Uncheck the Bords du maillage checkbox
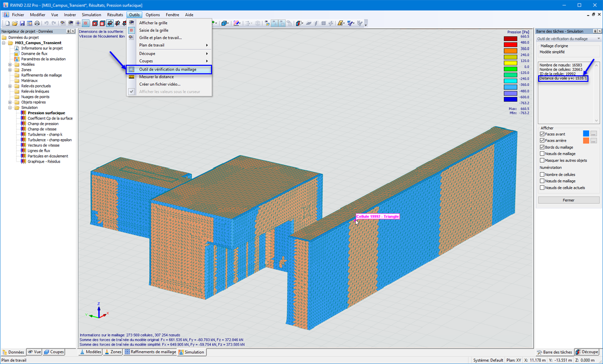 542,148
